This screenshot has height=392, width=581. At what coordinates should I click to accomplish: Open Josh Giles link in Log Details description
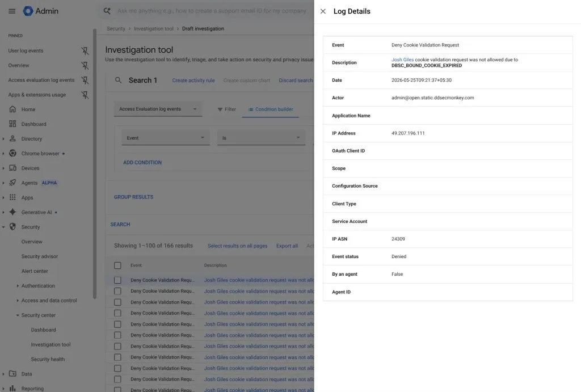coord(402,60)
